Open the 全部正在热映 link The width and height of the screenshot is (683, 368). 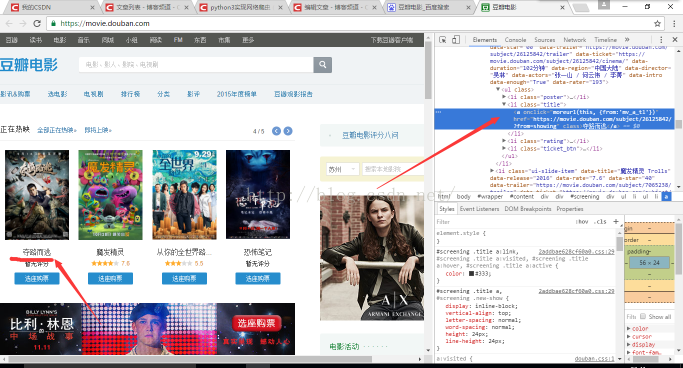pyautogui.click(x=57, y=130)
